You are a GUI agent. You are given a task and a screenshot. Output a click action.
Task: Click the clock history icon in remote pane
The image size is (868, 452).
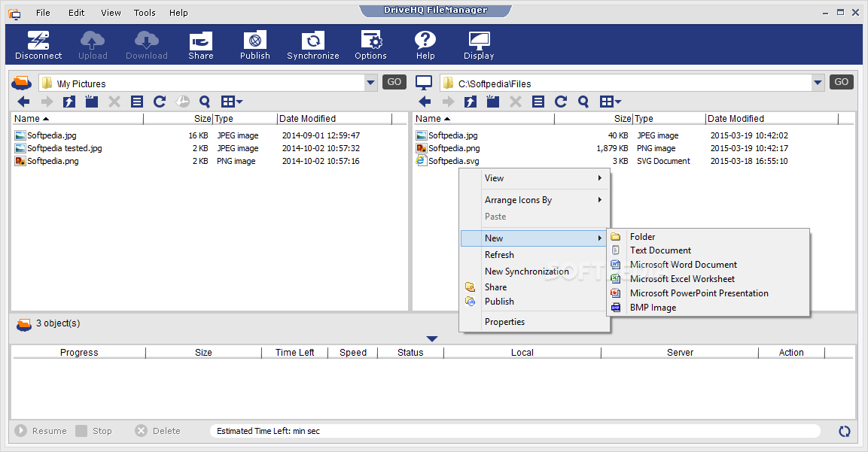pyautogui.click(x=182, y=102)
